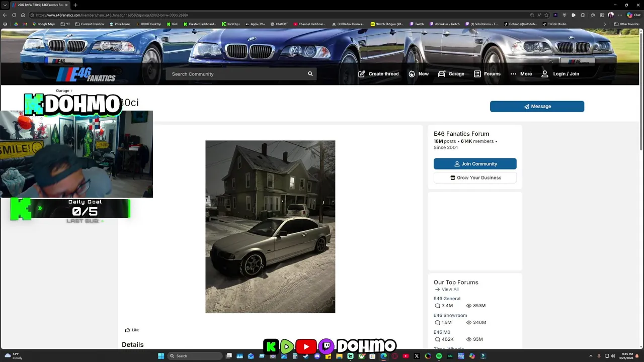
Task: Open Spotify from the taskbar
Action: click(439, 356)
